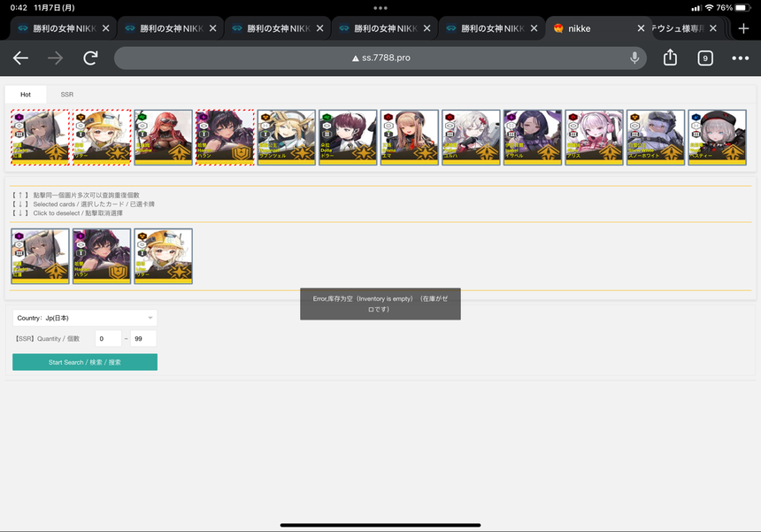Toggle the Scarlet card in the Hot list
Screen dimensions: 761x532
(x=41, y=137)
